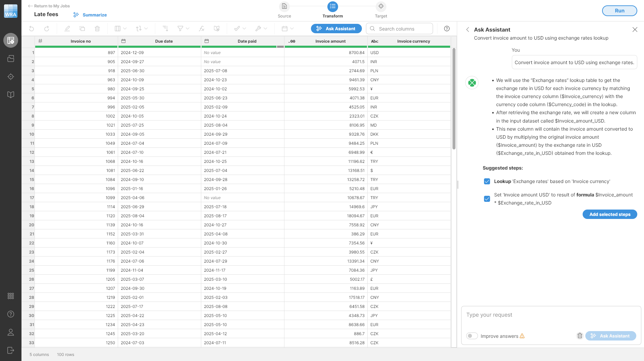Viewport: 644px width, 361px height.
Task: Click the undo arrow in toolbar
Action: [32, 29]
